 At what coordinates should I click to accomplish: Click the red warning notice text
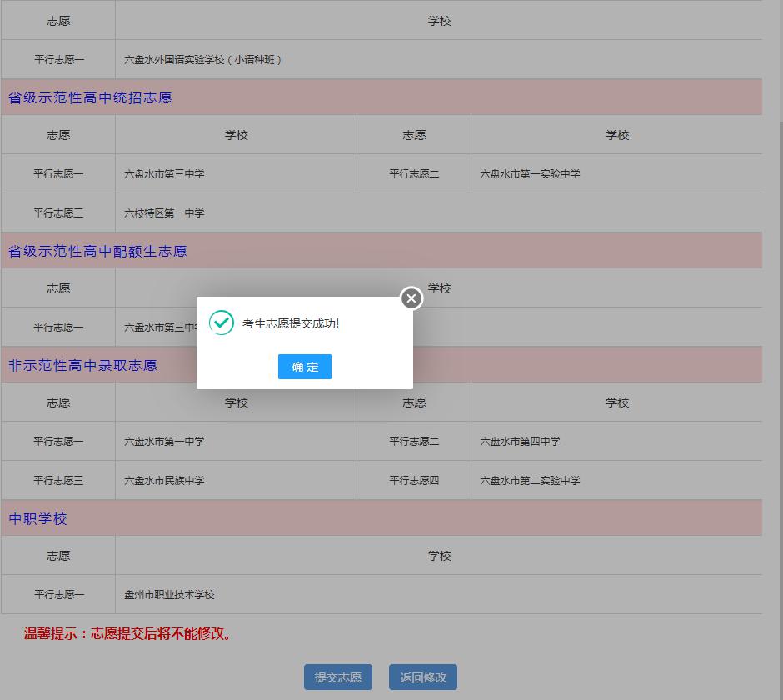point(127,632)
